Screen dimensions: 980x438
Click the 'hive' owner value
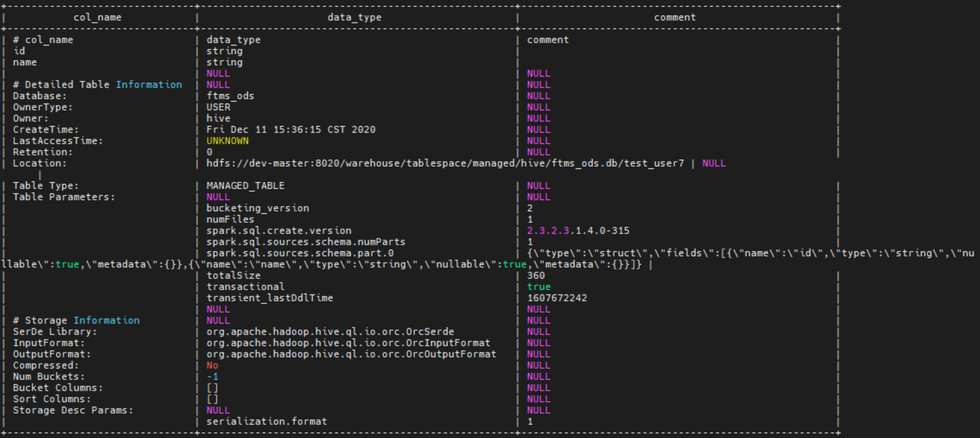pos(218,118)
